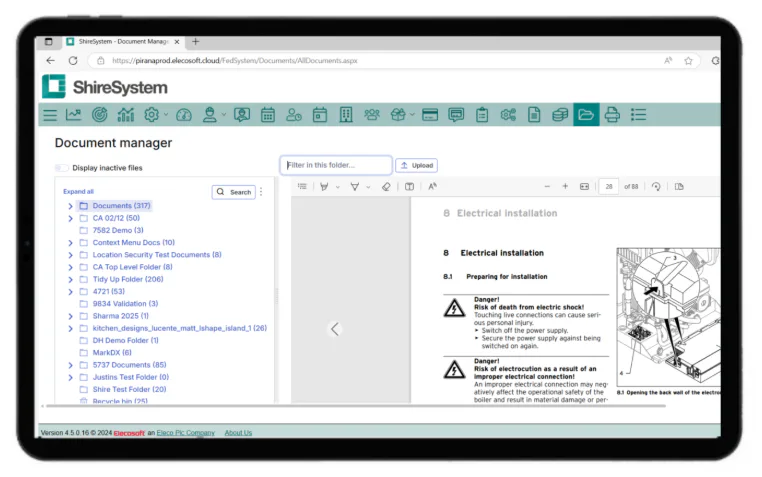Click the read aloud icon in viewer toolbar

click(x=433, y=187)
